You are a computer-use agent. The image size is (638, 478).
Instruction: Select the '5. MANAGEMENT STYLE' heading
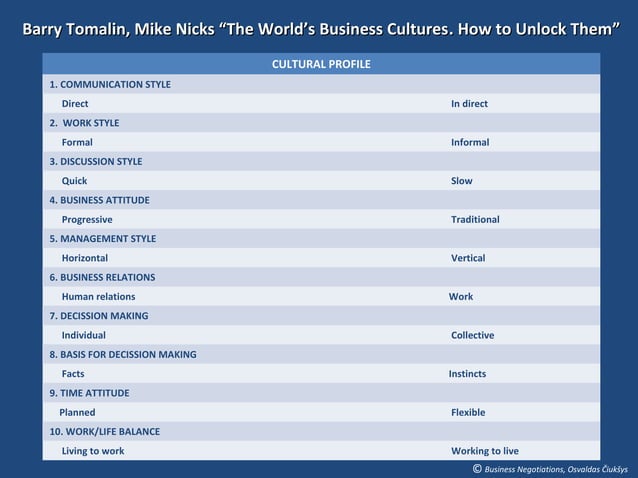point(103,239)
